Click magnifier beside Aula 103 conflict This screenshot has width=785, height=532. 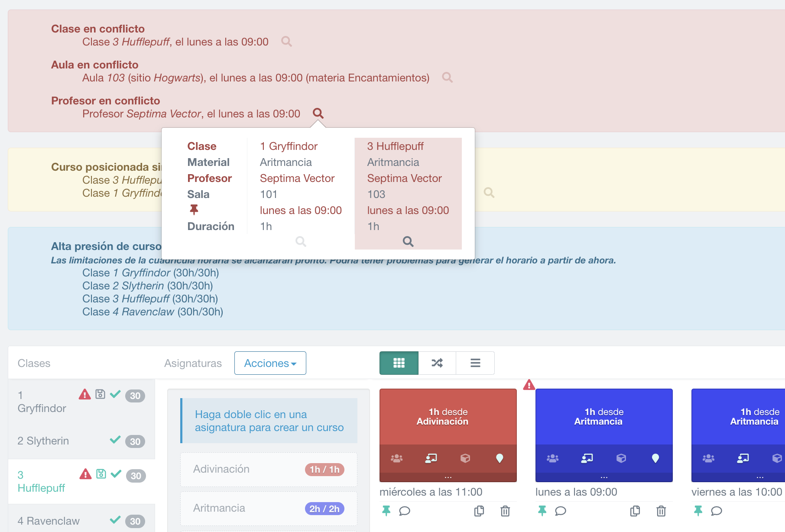pos(447,78)
